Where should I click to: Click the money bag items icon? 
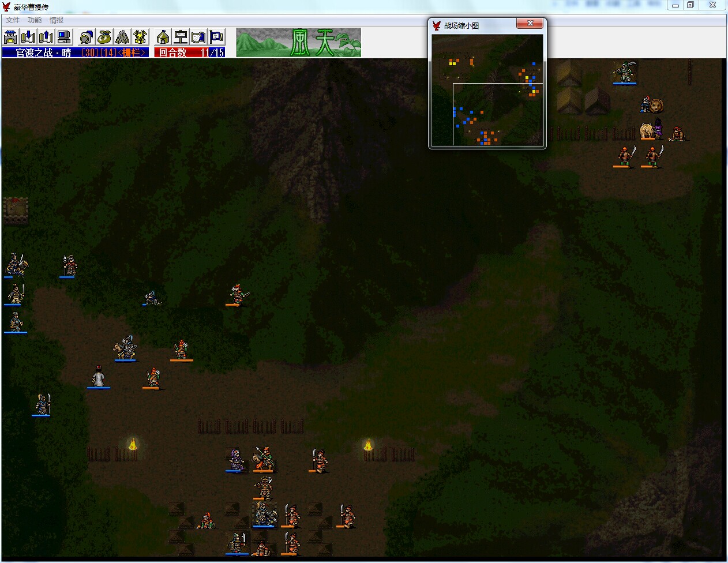(x=104, y=37)
